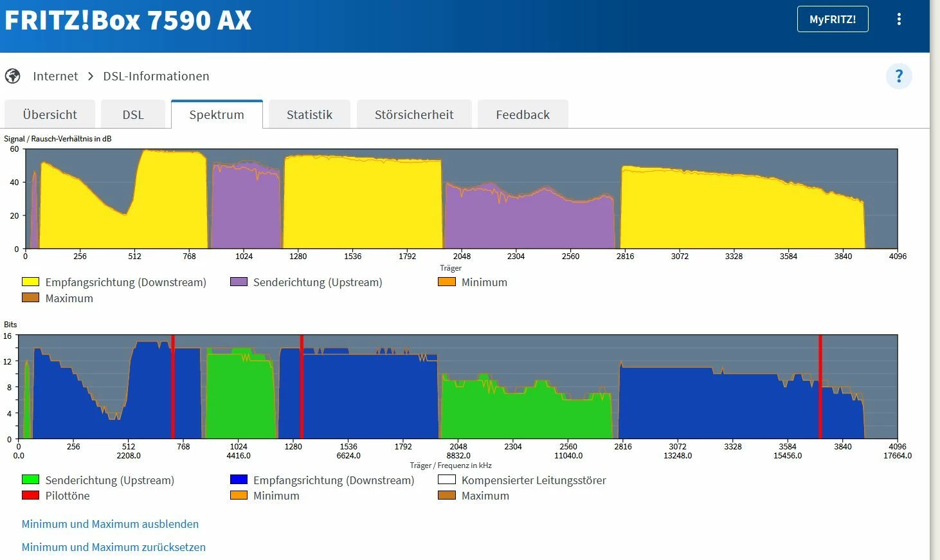The width and height of the screenshot is (940, 560).
Task: Click the '2208.0' frequency value
Action: 129,456
